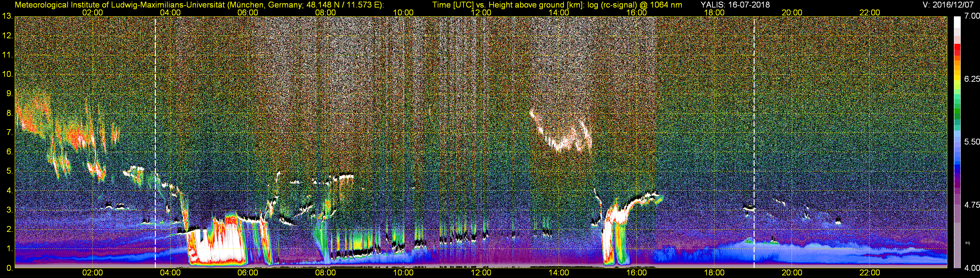Viewport: 980px width, 278px height.
Task: Click the 8 km height axis label
Action: 9,113
